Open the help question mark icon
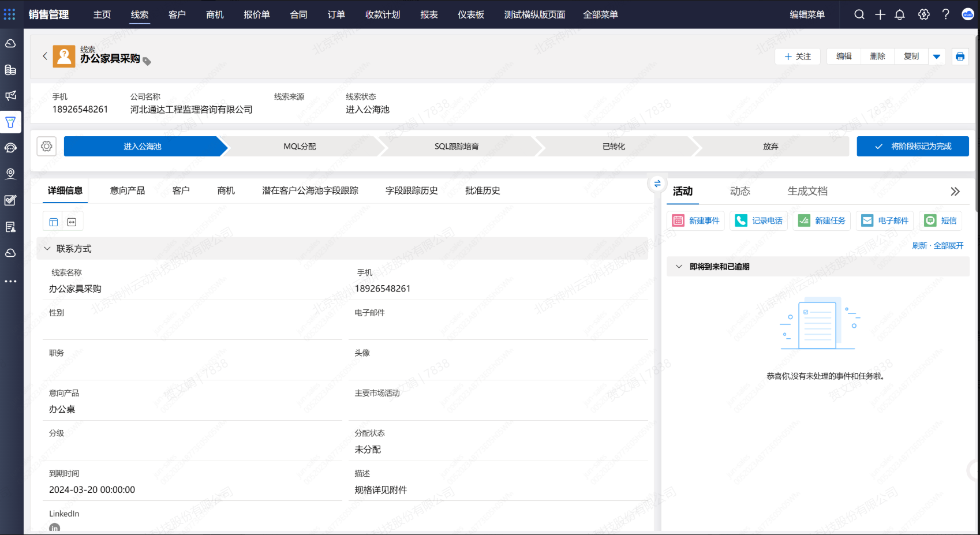 [945, 14]
